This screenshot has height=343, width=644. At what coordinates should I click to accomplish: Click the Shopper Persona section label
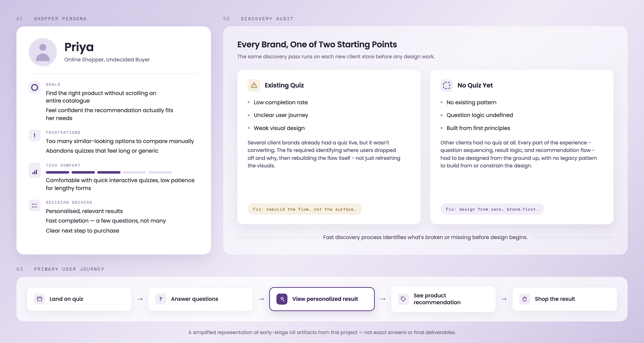(x=60, y=19)
